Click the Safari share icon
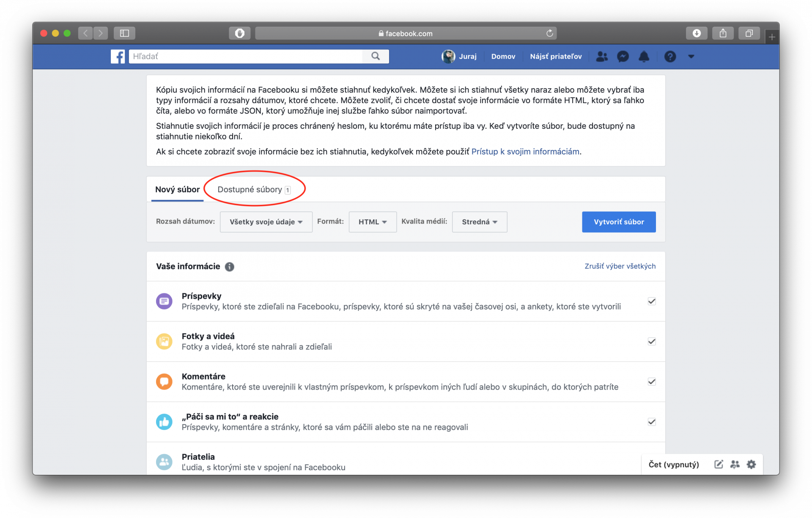812x518 pixels. 723,33
